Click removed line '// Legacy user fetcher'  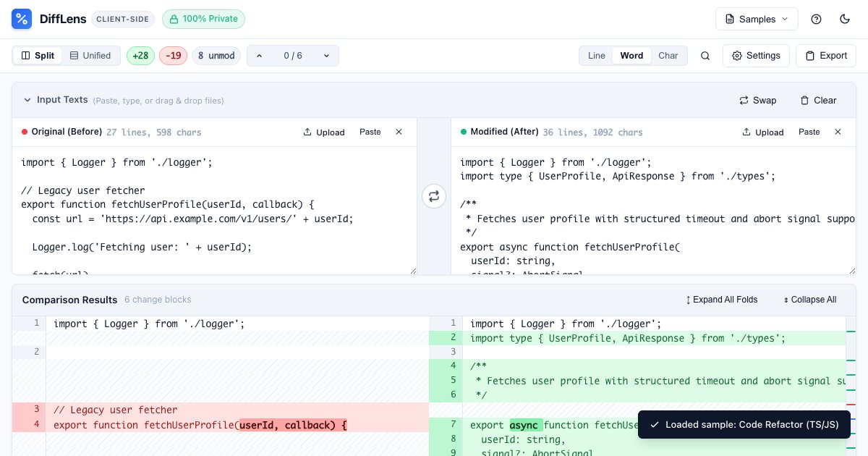(115, 410)
